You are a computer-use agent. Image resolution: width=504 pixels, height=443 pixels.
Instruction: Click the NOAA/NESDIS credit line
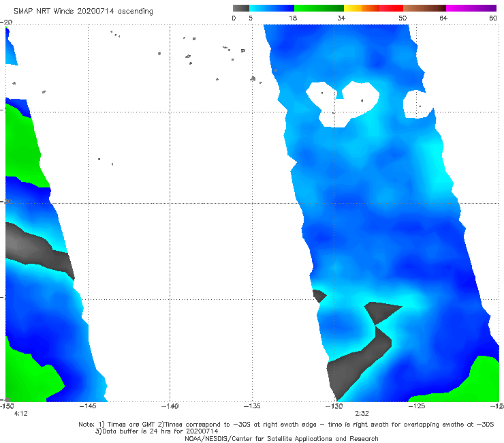point(281,438)
